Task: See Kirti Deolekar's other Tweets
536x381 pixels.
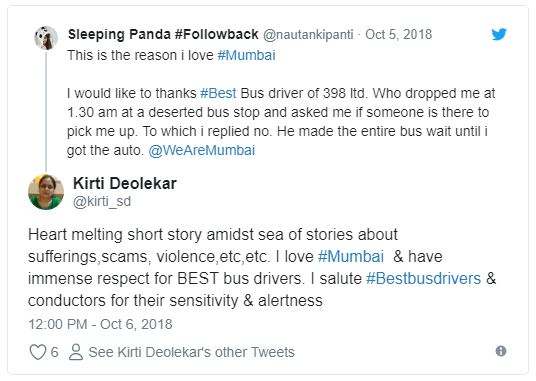Action: tap(191, 352)
